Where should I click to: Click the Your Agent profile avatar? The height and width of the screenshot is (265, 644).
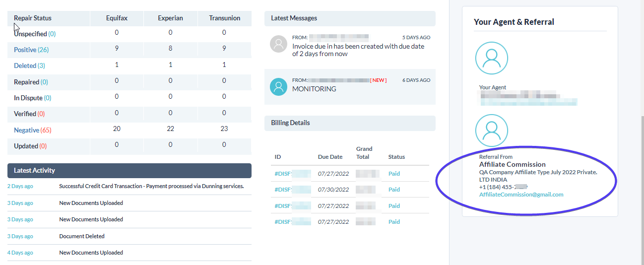pos(491,58)
